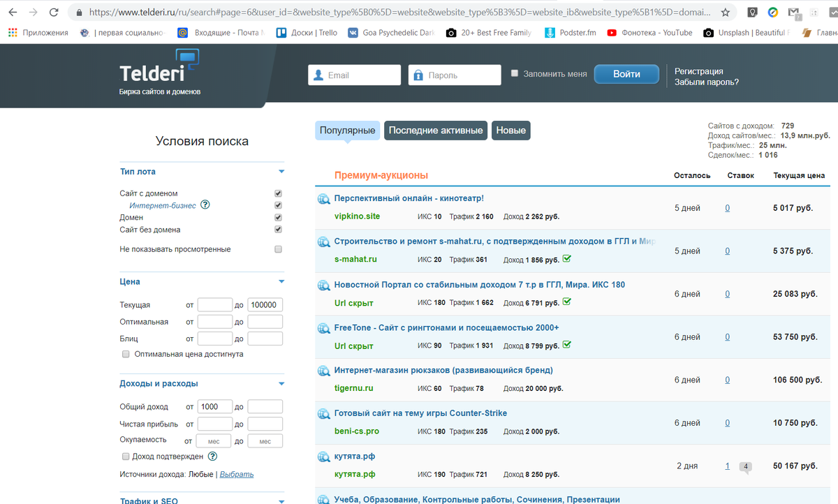Click Общий доход от field
This screenshot has width=838, height=504.
pyautogui.click(x=215, y=406)
